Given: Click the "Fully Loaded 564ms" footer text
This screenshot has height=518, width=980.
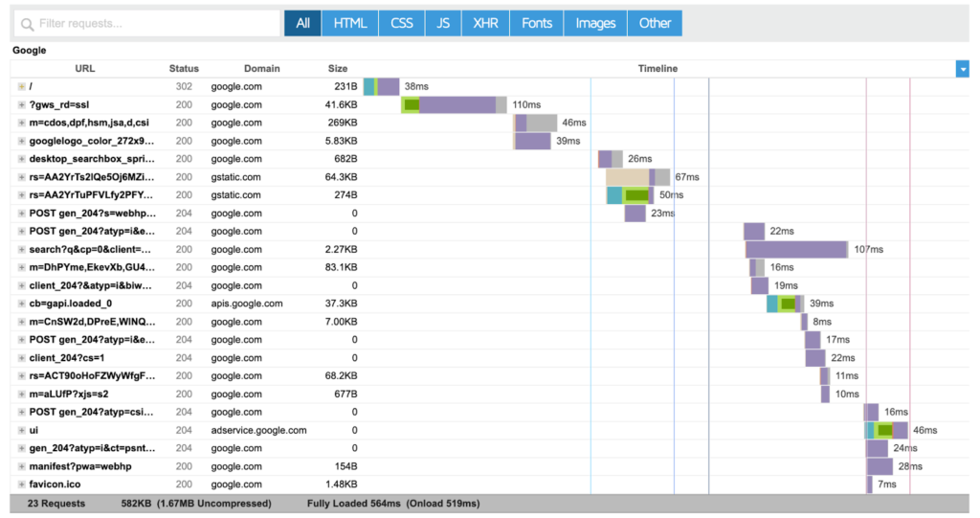Looking at the screenshot, I should (x=354, y=504).
